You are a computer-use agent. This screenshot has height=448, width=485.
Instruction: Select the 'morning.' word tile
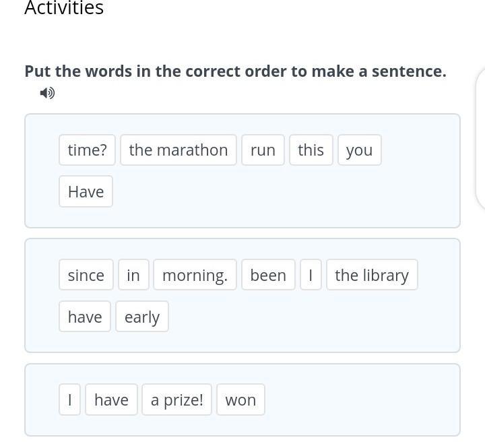point(195,276)
